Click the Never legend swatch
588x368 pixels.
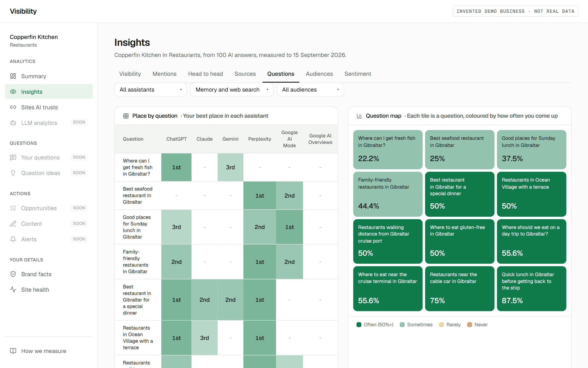[469, 324]
